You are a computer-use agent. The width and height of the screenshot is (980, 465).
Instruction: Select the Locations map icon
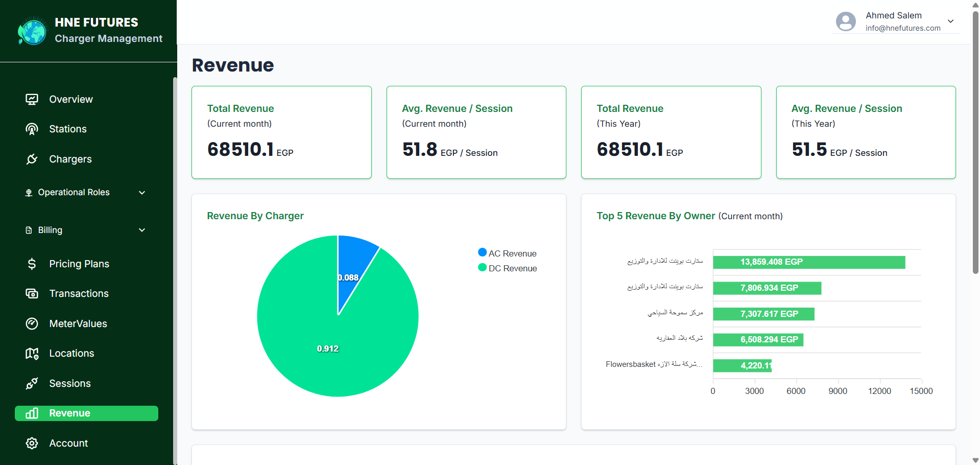click(x=32, y=353)
